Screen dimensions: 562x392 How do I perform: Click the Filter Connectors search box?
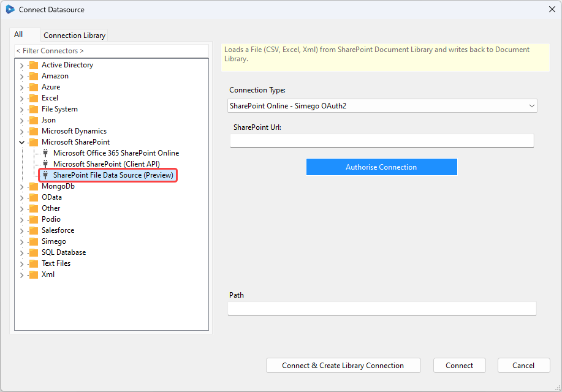(112, 50)
